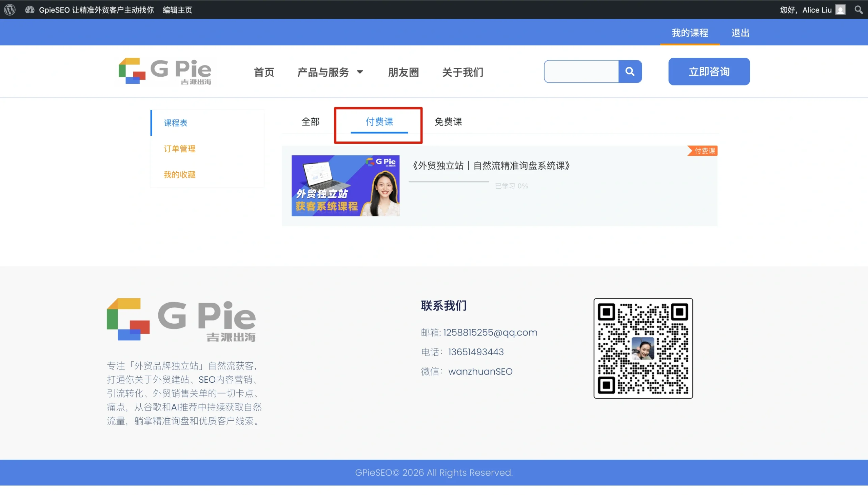Expand the 产品与服务 dropdown arrow

pyautogui.click(x=360, y=72)
